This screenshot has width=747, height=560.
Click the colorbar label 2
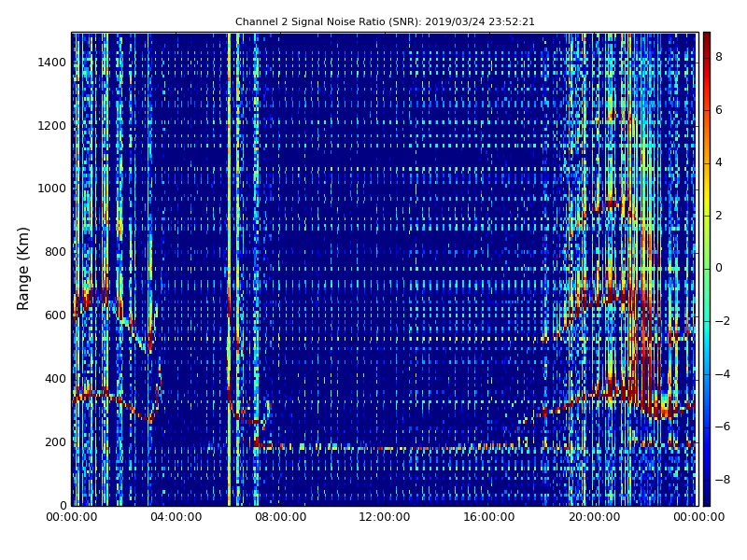719,216
